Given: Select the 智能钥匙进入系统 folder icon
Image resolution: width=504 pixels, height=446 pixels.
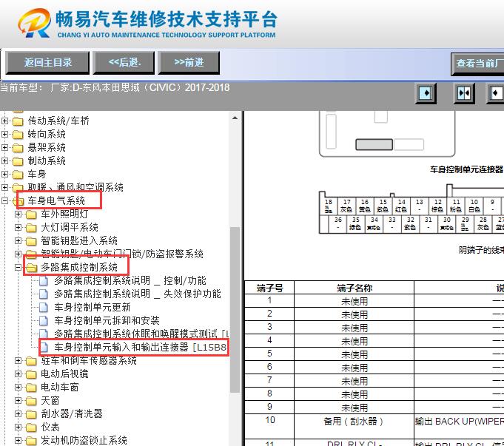Looking at the screenshot, I should tap(31, 241).
